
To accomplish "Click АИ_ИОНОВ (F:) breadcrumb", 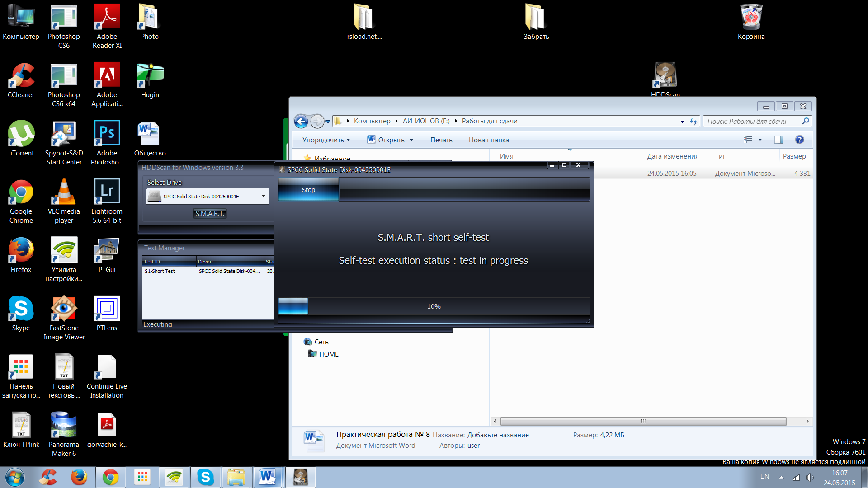I will pyautogui.click(x=426, y=121).
